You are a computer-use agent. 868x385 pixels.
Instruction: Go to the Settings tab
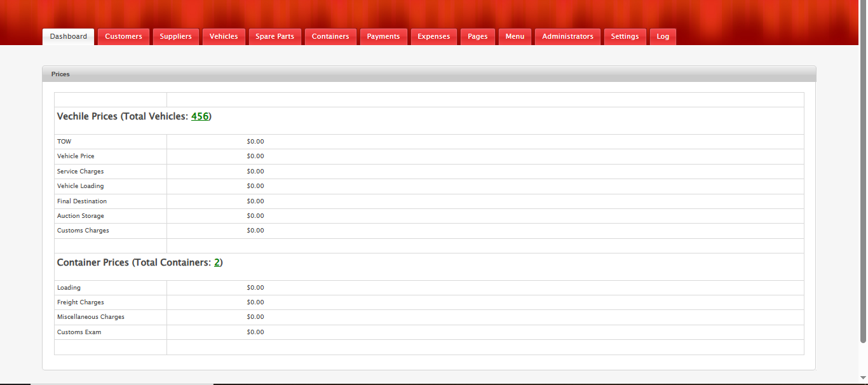[625, 37]
